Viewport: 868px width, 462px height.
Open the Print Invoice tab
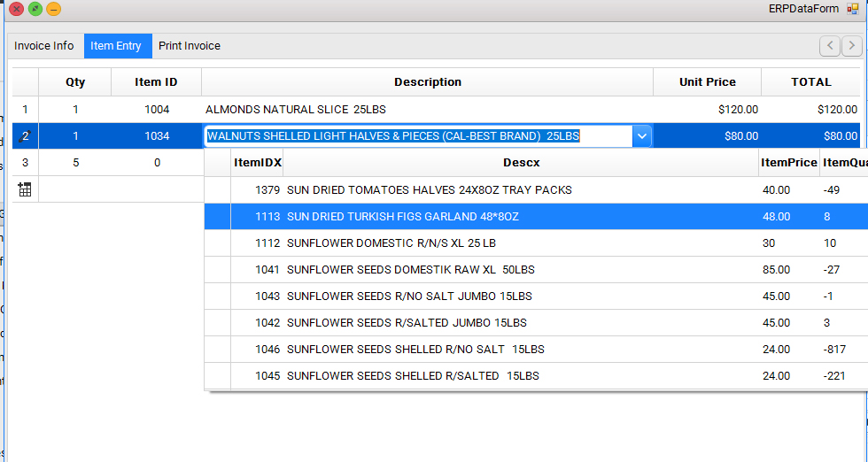pyautogui.click(x=190, y=46)
